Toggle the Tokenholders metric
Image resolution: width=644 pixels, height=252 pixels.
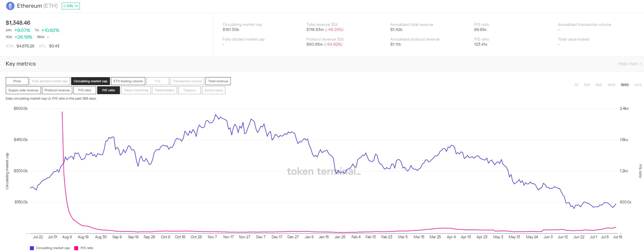pyautogui.click(x=164, y=90)
